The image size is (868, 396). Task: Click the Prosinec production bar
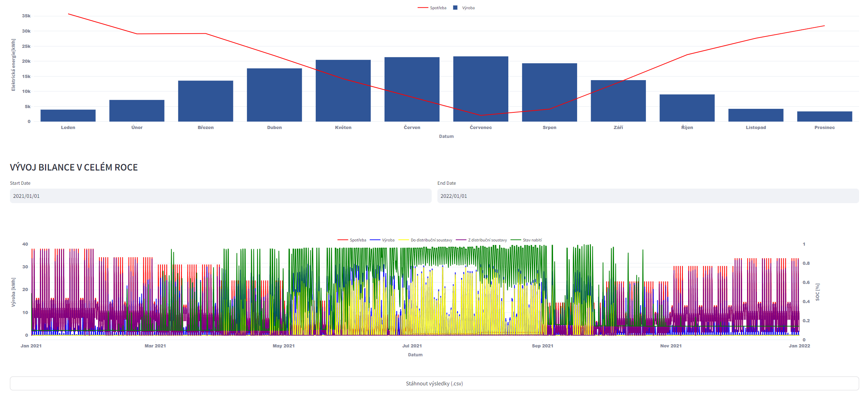(825, 117)
